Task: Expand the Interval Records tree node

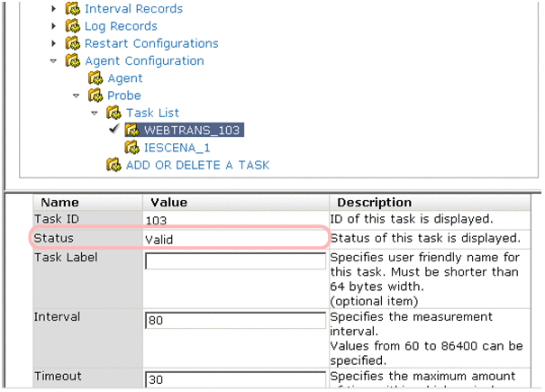Action: (54, 9)
